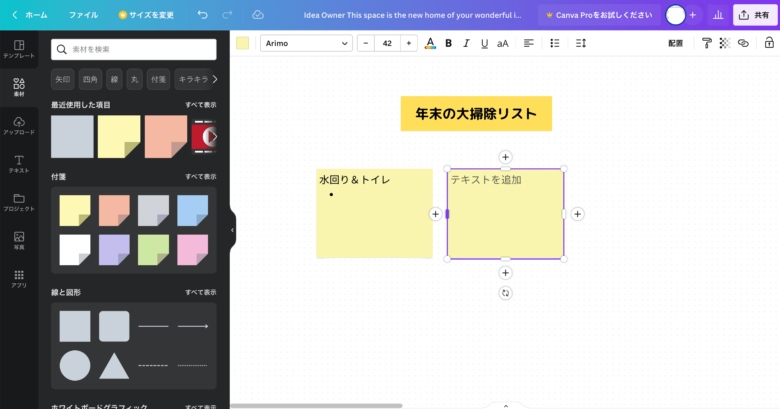Expand category chips with right chevron
780x409 pixels.
215,78
